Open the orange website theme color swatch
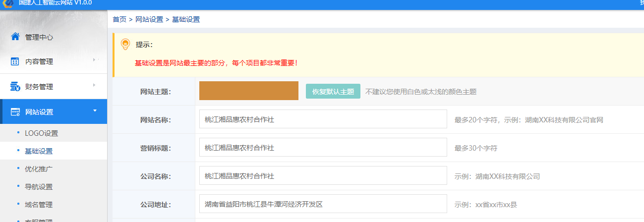644x222 pixels. (248, 91)
